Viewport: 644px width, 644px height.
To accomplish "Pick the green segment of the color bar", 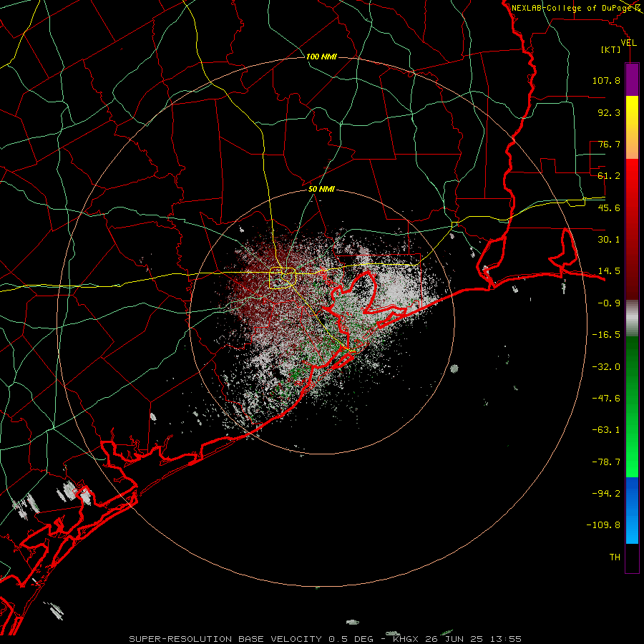I will [x=632, y=406].
